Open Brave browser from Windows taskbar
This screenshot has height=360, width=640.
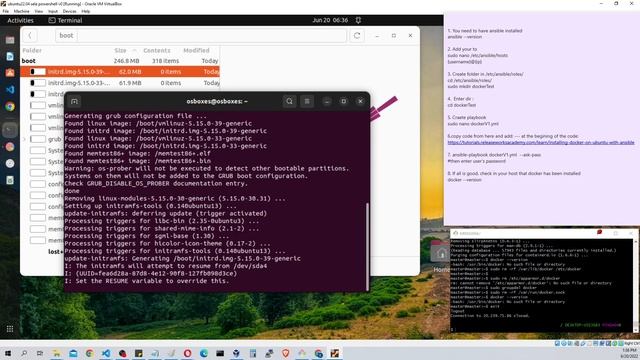pyautogui.click(x=285, y=353)
